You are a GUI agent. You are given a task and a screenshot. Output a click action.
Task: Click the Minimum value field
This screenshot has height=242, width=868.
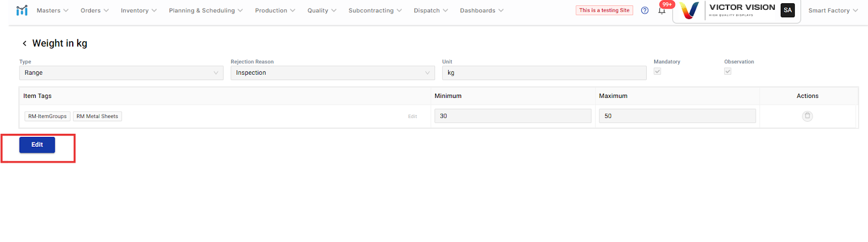point(513,116)
